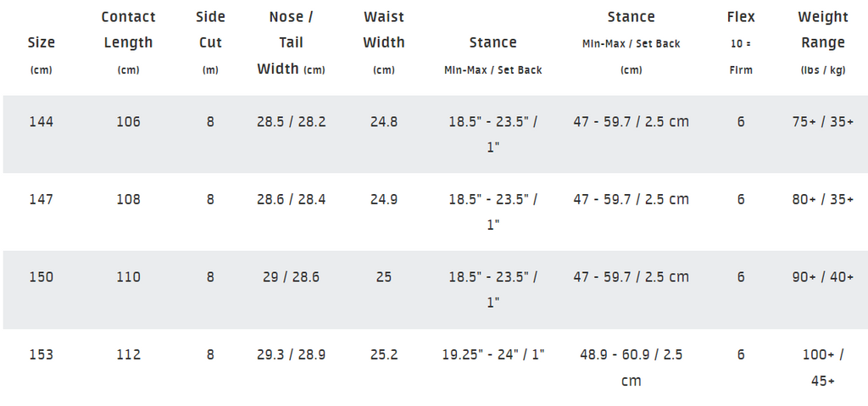The height and width of the screenshot is (406, 868).
Task: Select the Side Cut column header
Action: point(210,42)
